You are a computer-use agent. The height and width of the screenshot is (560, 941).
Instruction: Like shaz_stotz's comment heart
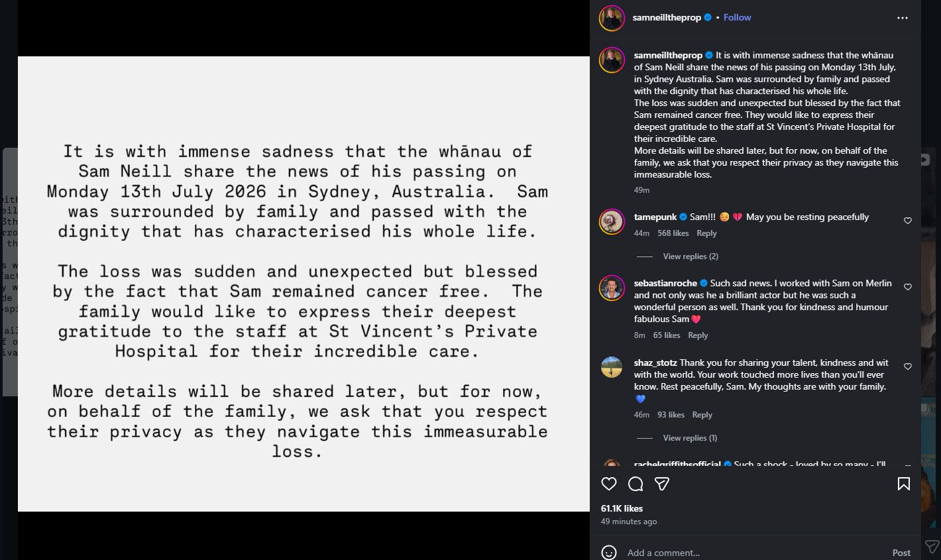point(908,366)
